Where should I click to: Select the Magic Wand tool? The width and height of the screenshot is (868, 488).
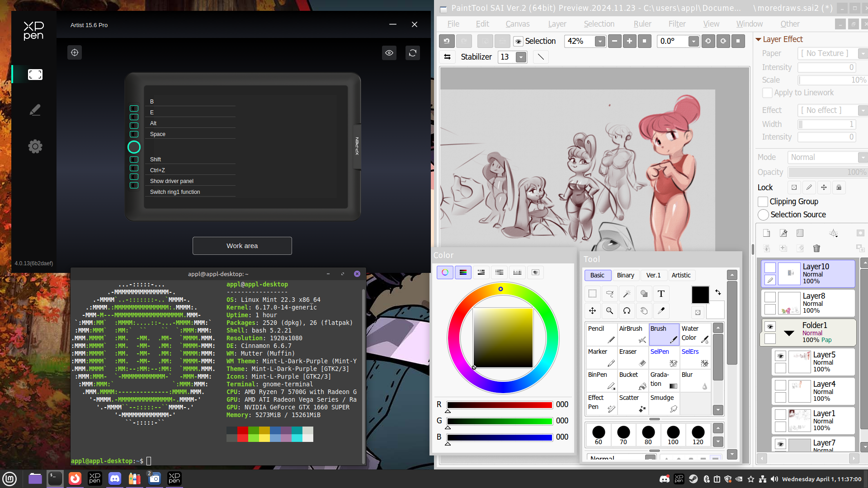627,294
